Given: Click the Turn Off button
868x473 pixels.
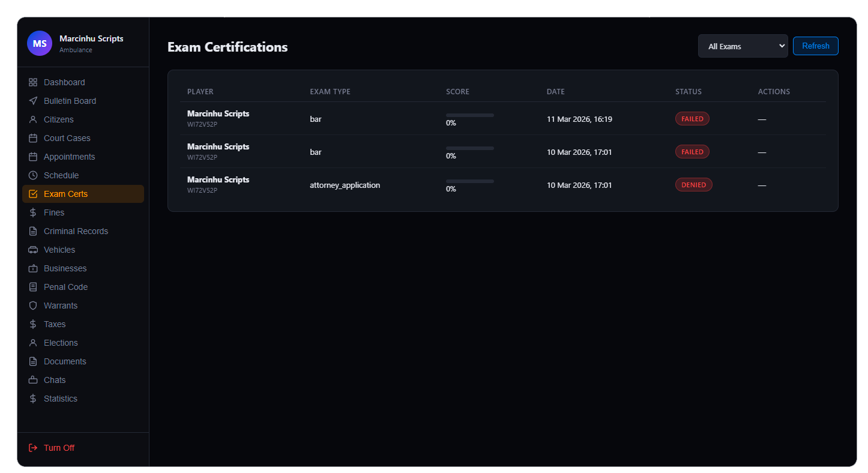Looking at the screenshot, I should tap(59, 448).
